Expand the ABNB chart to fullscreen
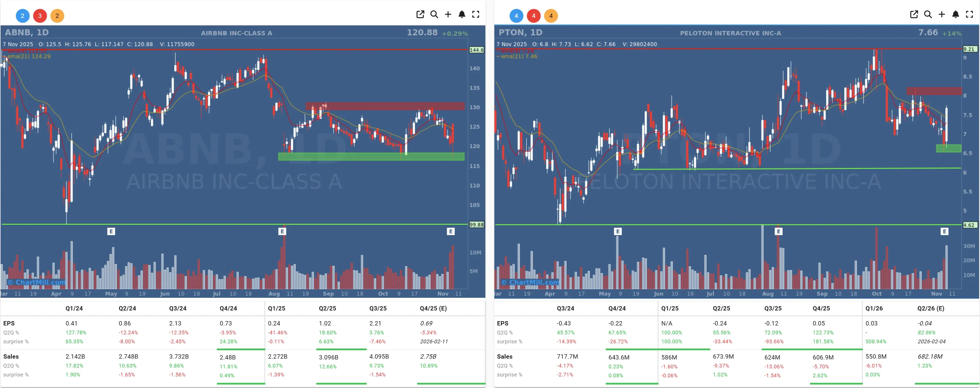The height and width of the screenshot is (388, 980). (x=476, y=14)
